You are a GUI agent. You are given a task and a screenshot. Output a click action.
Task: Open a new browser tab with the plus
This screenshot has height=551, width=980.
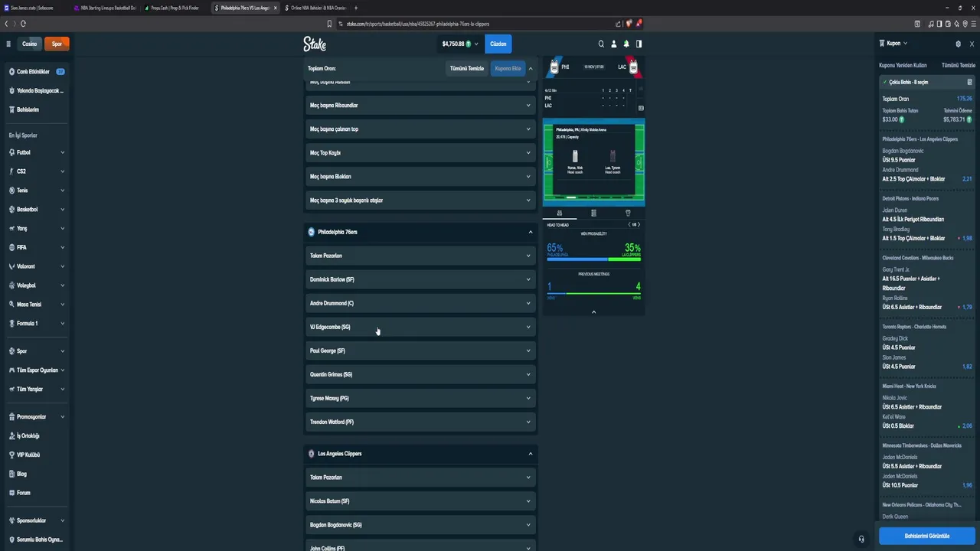[x=355, y=8]
